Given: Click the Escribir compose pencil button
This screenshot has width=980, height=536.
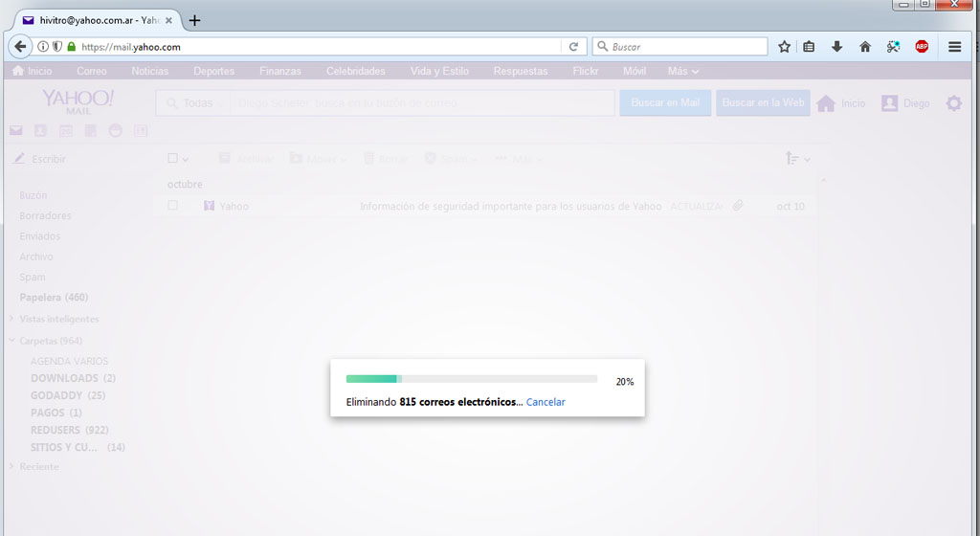Looking at the screenshot, I should (39, 159).
